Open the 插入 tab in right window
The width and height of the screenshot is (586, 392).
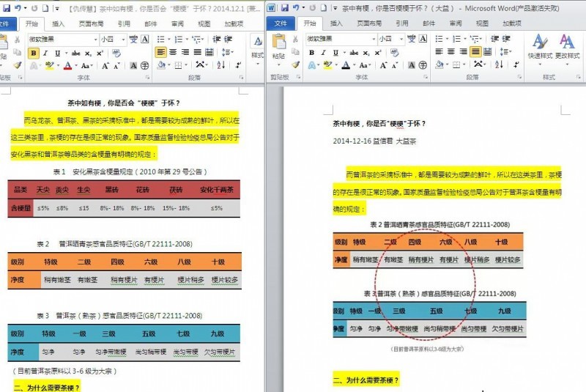pos(336,23)
